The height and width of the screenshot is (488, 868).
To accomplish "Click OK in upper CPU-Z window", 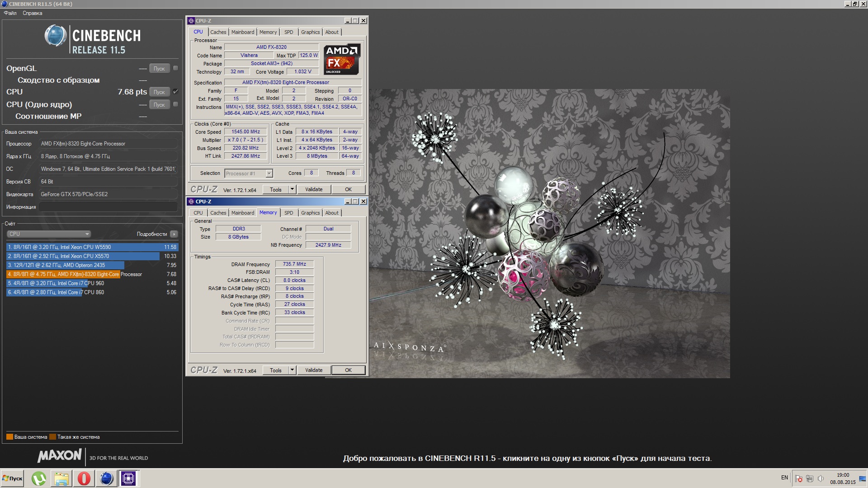I will [x=348, y=189].
